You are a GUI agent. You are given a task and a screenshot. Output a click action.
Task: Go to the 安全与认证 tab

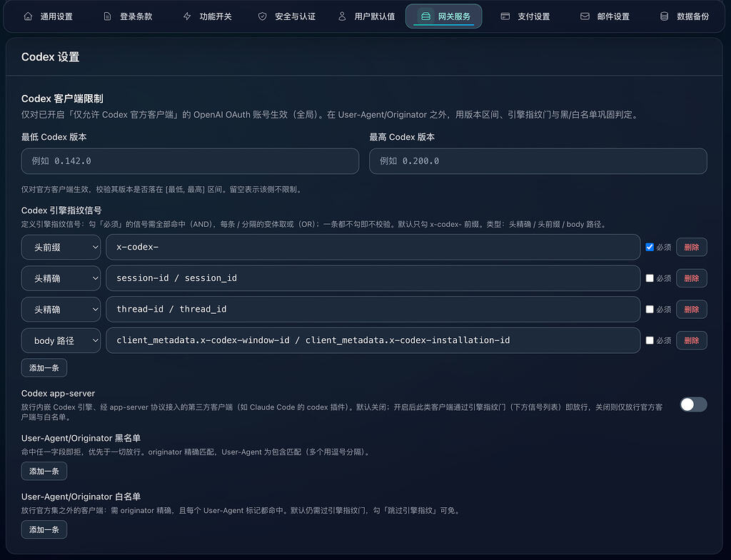pyautogui.click(x=287, y=16)
